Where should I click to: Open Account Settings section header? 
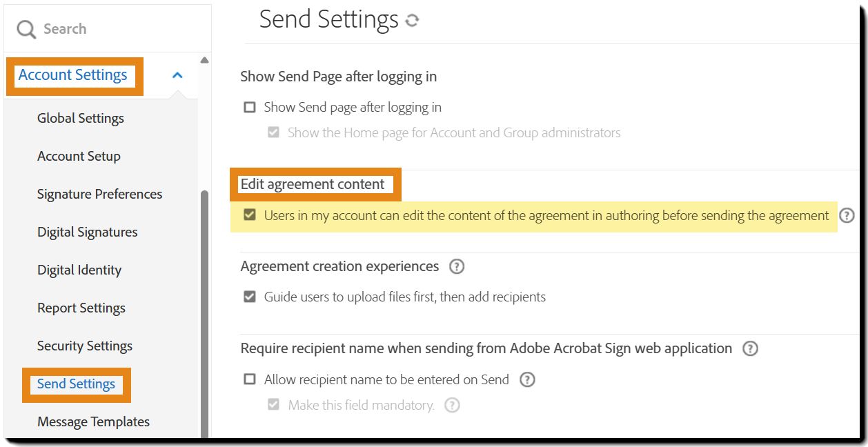click(x=73, y=75)
